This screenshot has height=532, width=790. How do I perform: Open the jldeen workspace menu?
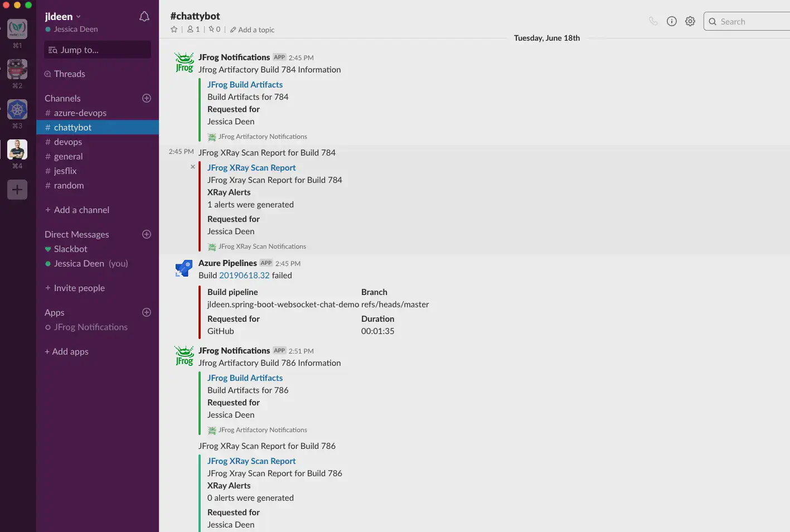[61, 16]
